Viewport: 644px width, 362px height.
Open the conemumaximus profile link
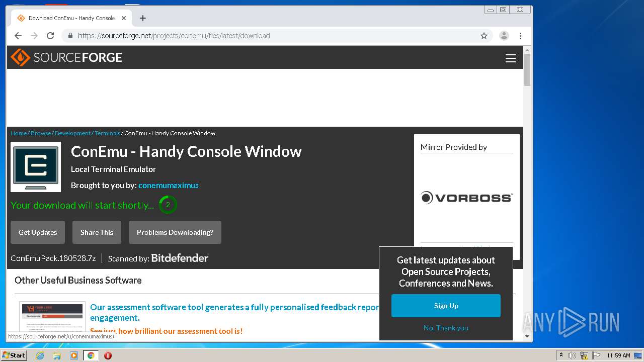click(x=169, y=186)
